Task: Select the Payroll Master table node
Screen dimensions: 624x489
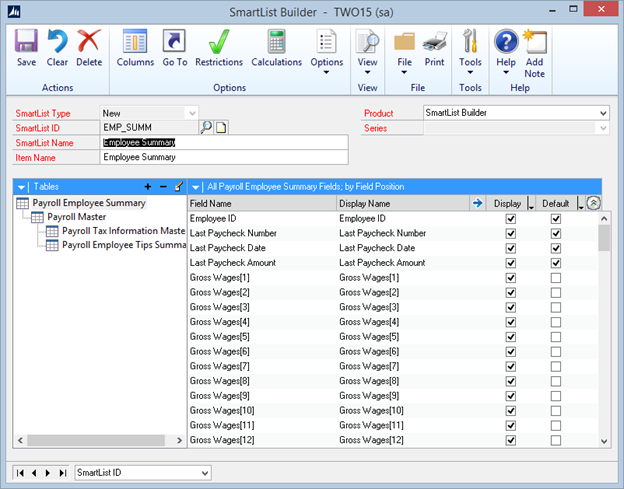Action: click(x=76, y=217)
